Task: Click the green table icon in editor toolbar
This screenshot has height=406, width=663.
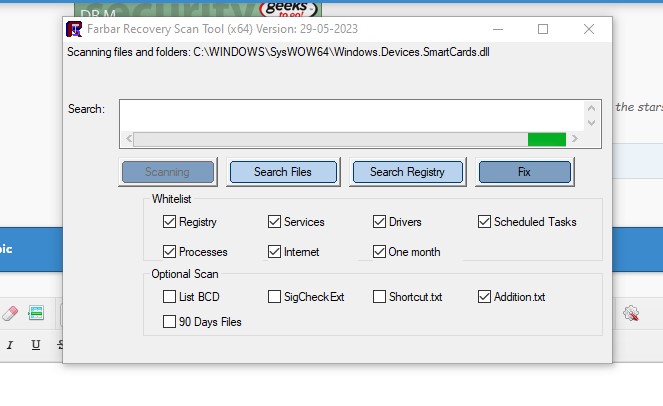Action: click(x=36, y=313)
